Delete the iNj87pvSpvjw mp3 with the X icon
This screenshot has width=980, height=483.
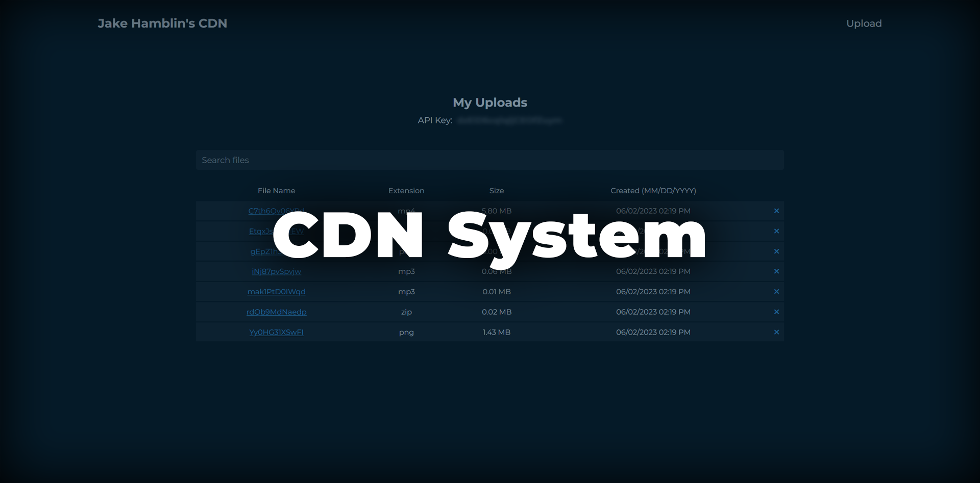pos(776,271)
